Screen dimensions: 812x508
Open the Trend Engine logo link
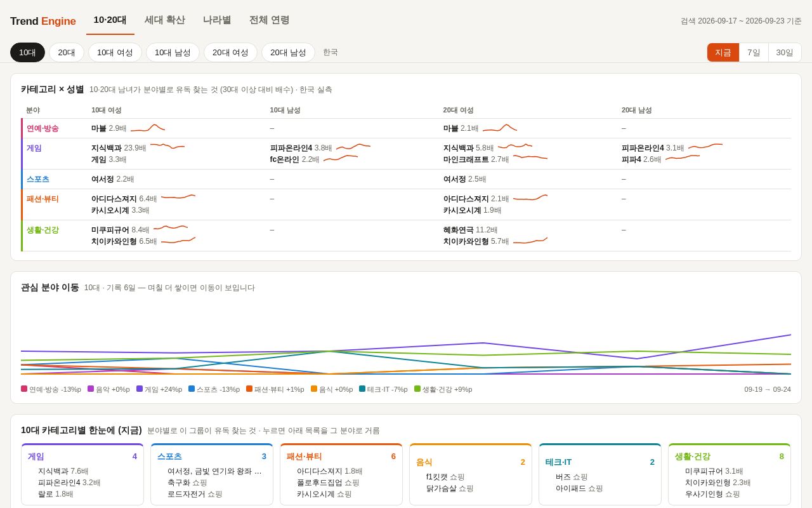pyautogui.click(x=43, y=21)
